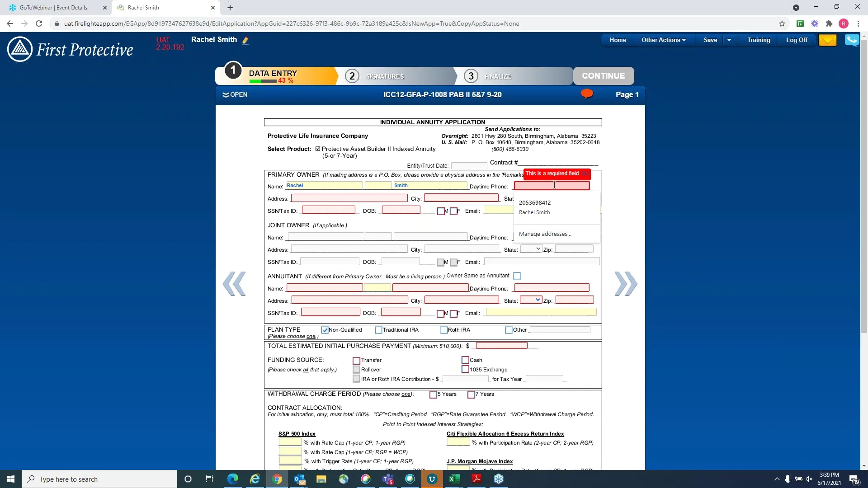Click the CONTINUE button
This screenshot has width=868, height=488.
604,75
